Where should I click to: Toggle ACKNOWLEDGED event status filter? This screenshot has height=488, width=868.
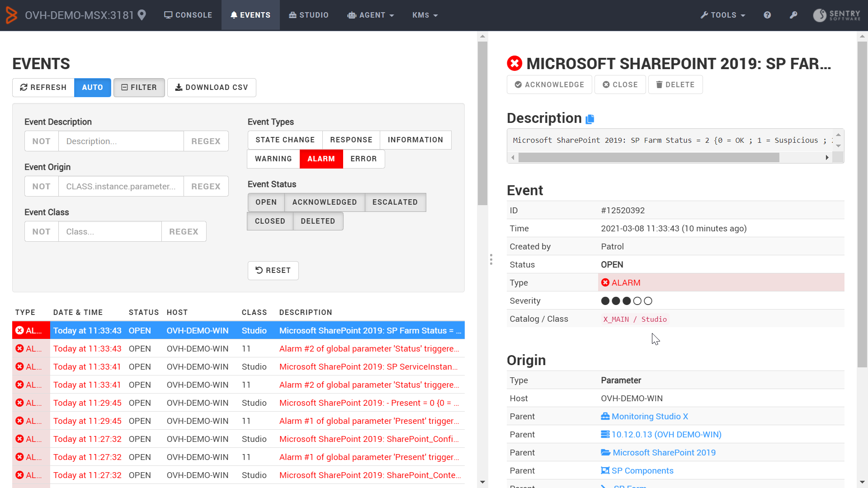325,202
